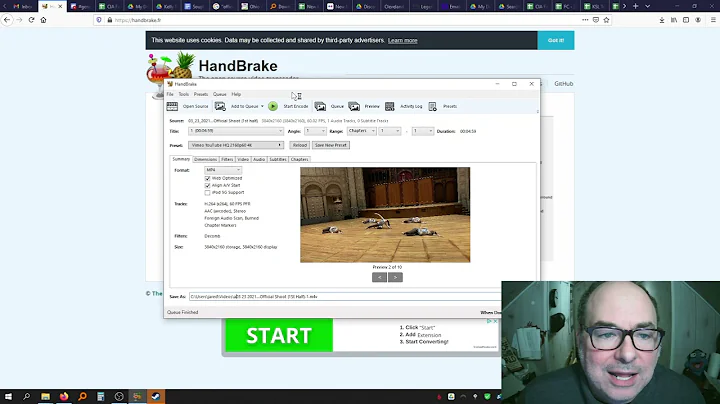Open the Angle dropdown

point(315,131)
